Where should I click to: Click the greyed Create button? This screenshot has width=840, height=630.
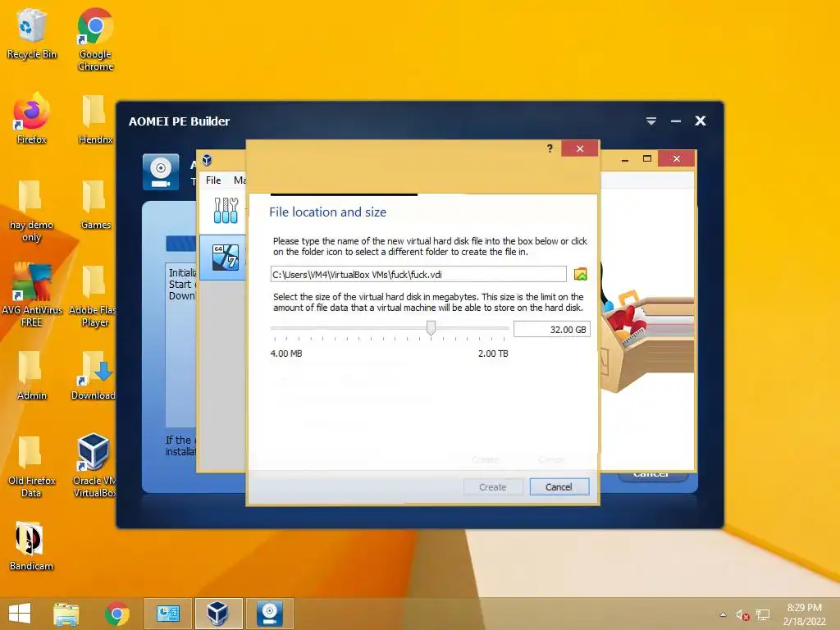(x=493, y=487)
